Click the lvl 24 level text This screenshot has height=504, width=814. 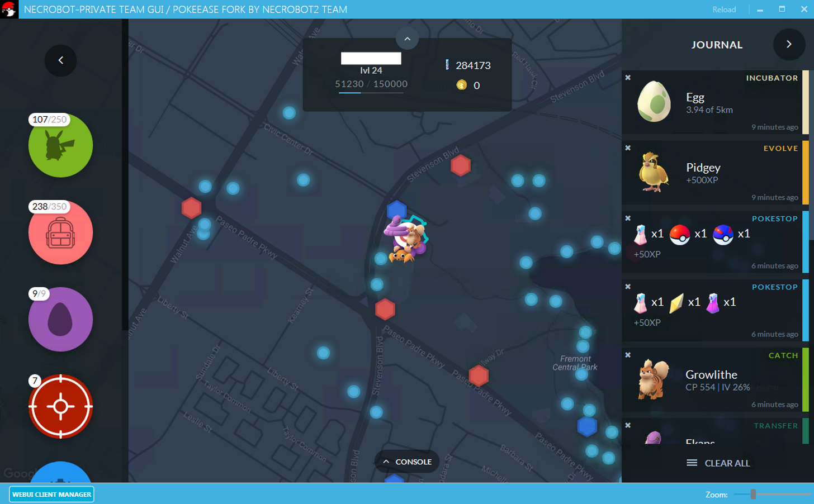click(x=371, y=70)
